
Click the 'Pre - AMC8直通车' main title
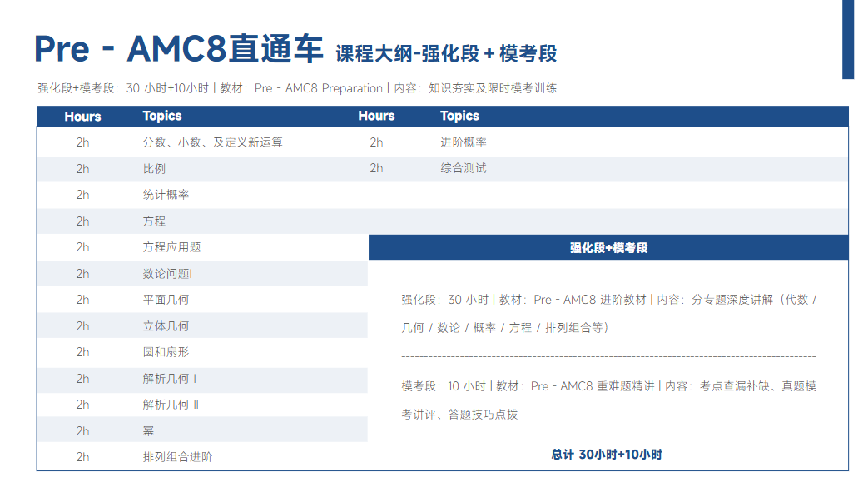(178, 49)
